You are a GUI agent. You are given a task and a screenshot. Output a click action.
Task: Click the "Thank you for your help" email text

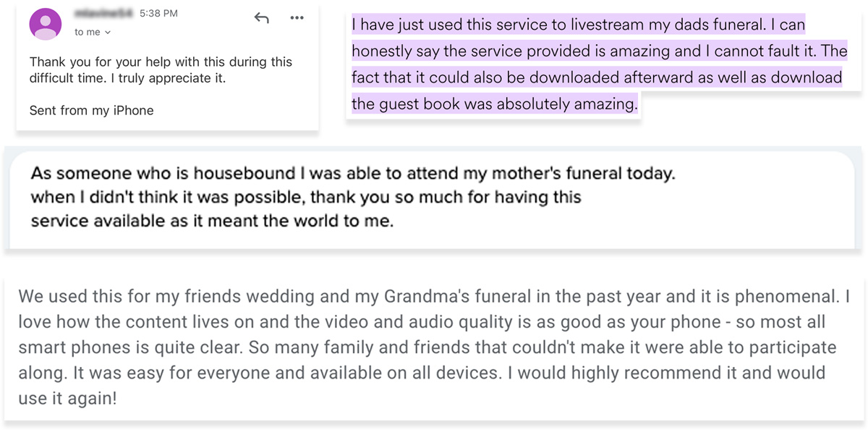(161, 62)
